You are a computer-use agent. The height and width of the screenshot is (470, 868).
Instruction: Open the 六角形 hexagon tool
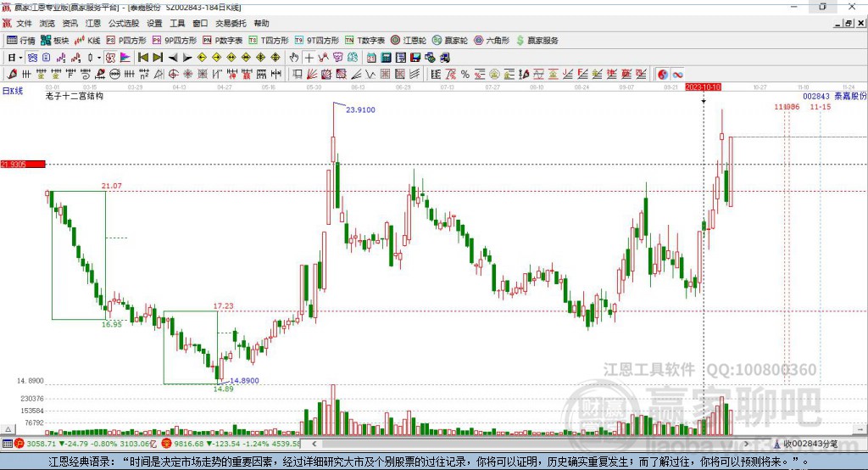pos(492,41)
